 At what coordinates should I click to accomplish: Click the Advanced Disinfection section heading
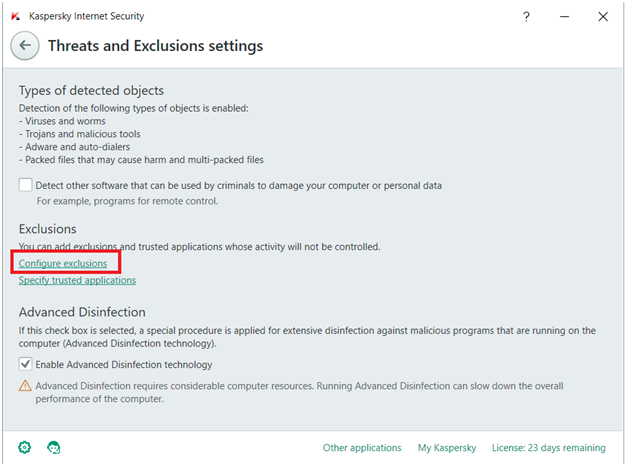click(82, 312)
